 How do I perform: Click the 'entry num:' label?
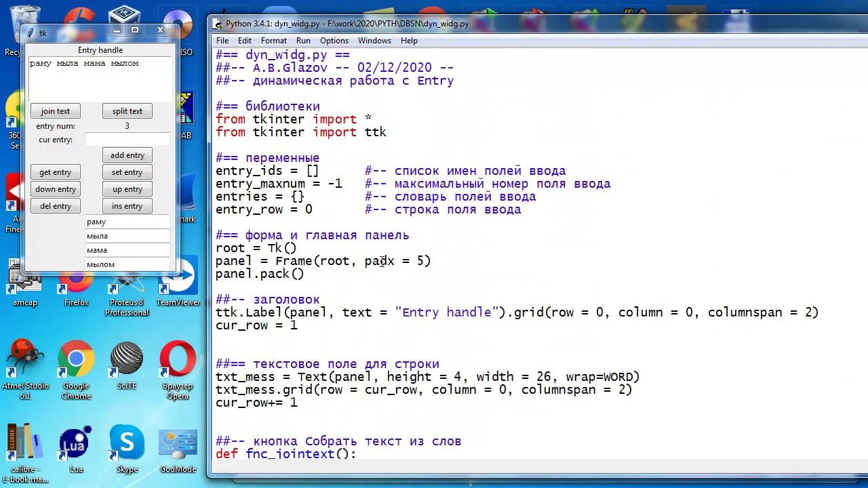(x=56, y=126)
